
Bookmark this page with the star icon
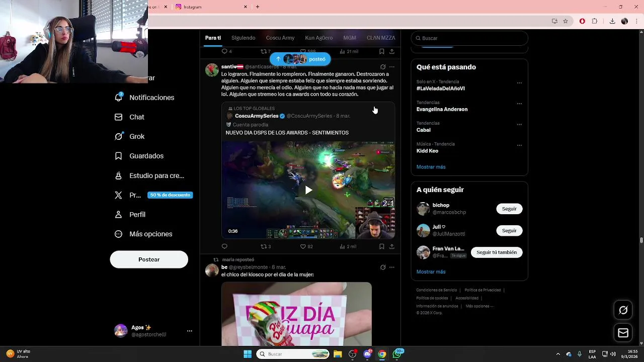click(x=566, y=21)
